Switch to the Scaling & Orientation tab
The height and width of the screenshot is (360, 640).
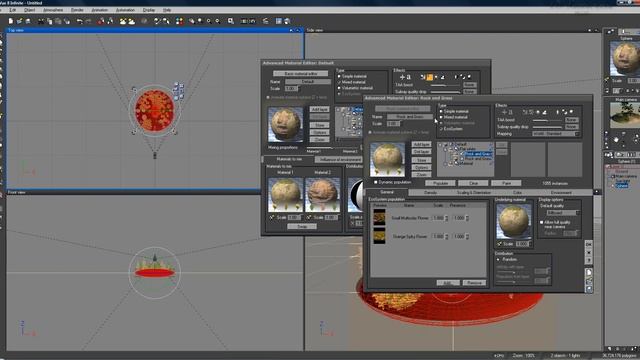click(x=473, y=192)
